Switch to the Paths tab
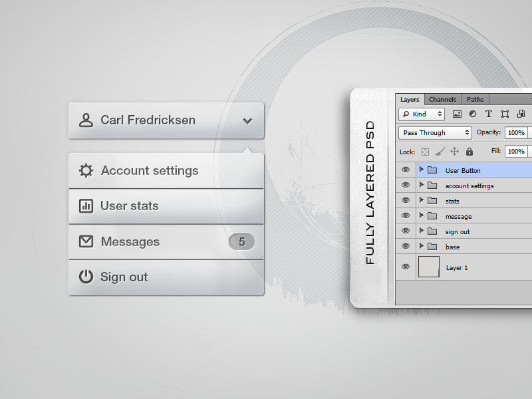532x399 pixels. (x=475, y=99)
